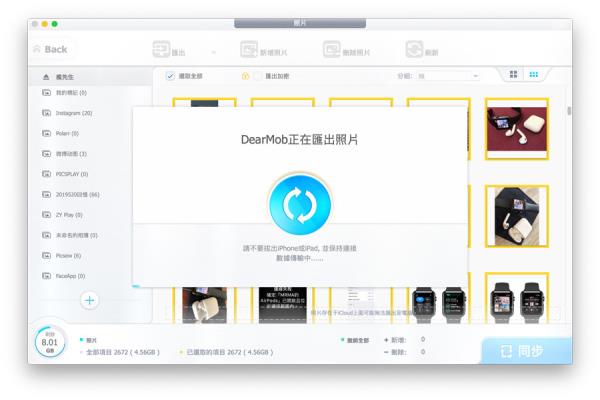The width and height of the screenshot is (600, 400).
Task: Enable the export encryption checkbox
Action: pyautogui.click(x=258, y=76)
